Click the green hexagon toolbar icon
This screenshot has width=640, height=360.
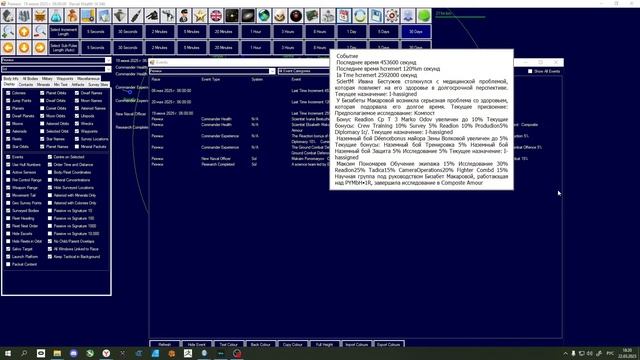tap(424, 16)
